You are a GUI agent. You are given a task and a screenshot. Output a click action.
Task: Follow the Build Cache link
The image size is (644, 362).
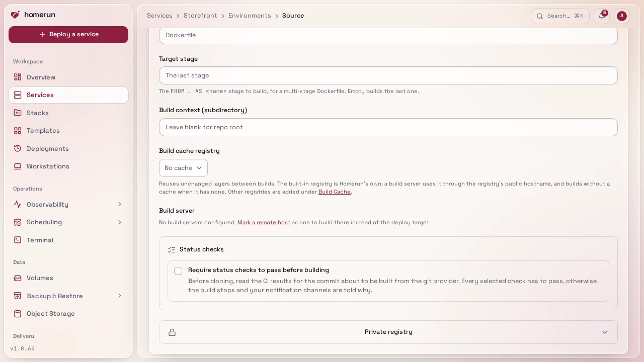334,192
